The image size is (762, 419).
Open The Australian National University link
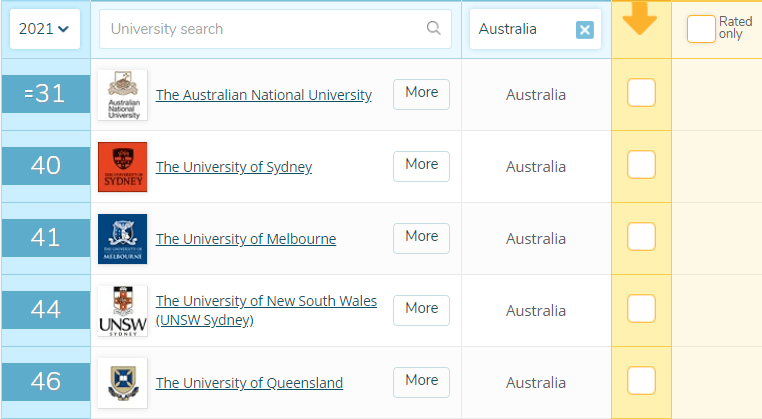click(x=263, y=95)
